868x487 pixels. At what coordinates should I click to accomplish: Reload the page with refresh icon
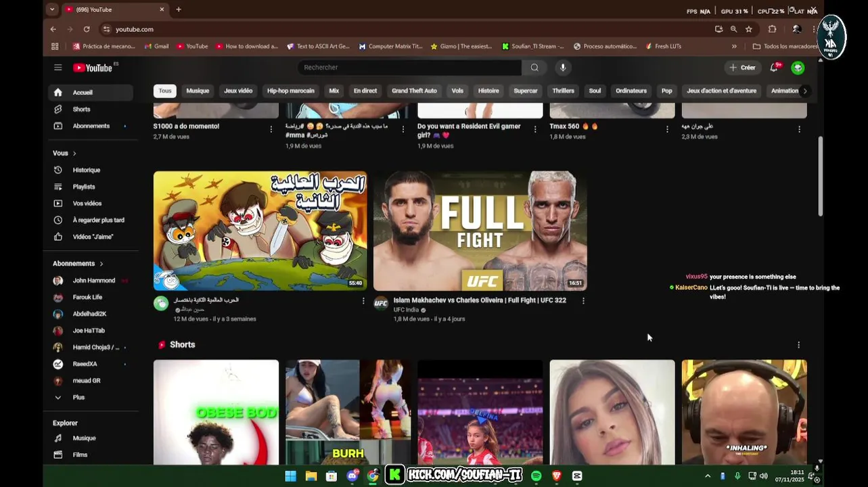[x=87, y=29]
